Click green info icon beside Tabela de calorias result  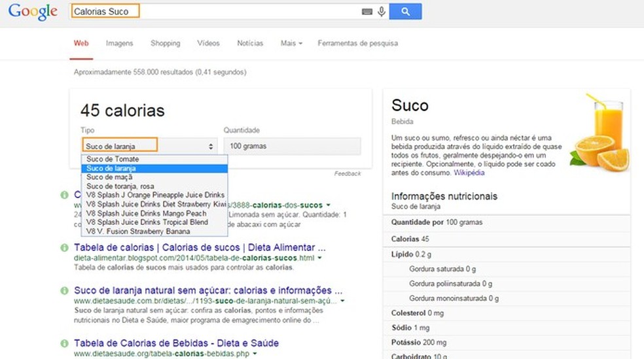pos(64,248)
